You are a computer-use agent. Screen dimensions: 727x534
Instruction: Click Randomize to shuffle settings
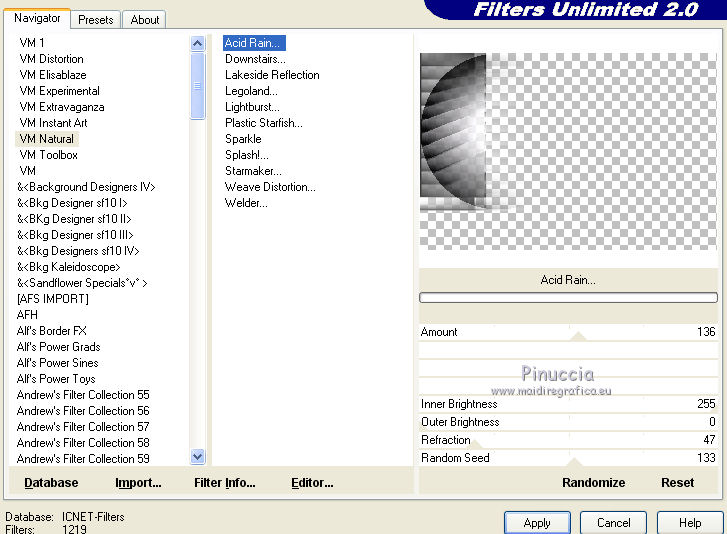[593, 483]
